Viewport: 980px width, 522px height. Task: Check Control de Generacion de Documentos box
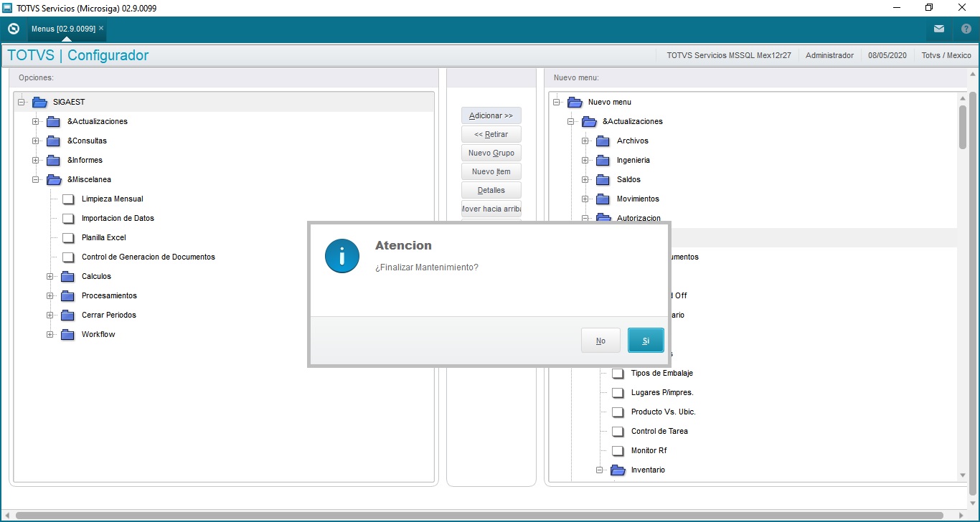coord(68,257)
